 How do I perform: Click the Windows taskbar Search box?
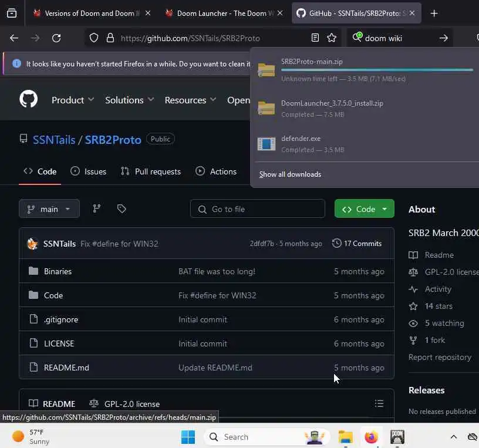pyautogui.click(x=267, y=437)
